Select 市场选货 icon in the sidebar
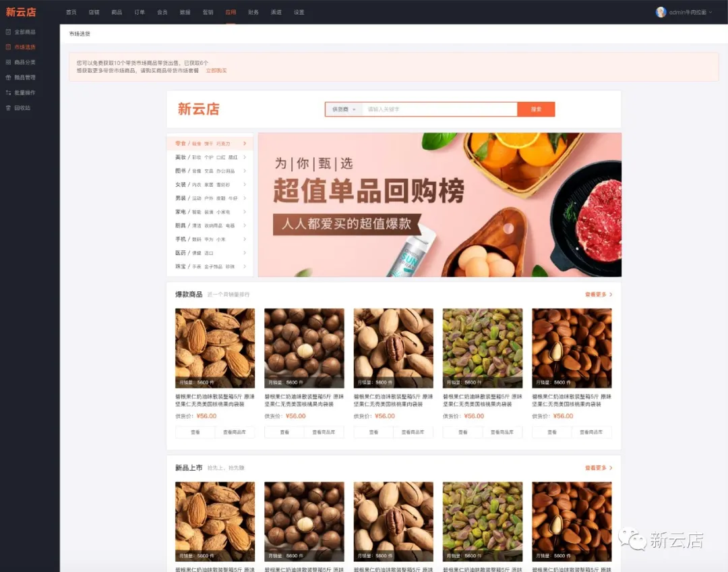The width and height of the screenshot is (728, 572). tap(8, 47)
